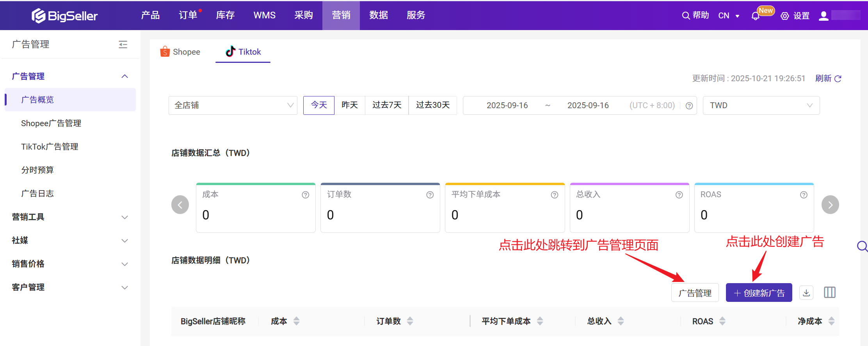Screen dimensions: 868x346
Task: Open the column settings icon
Action: click(829, 292)
